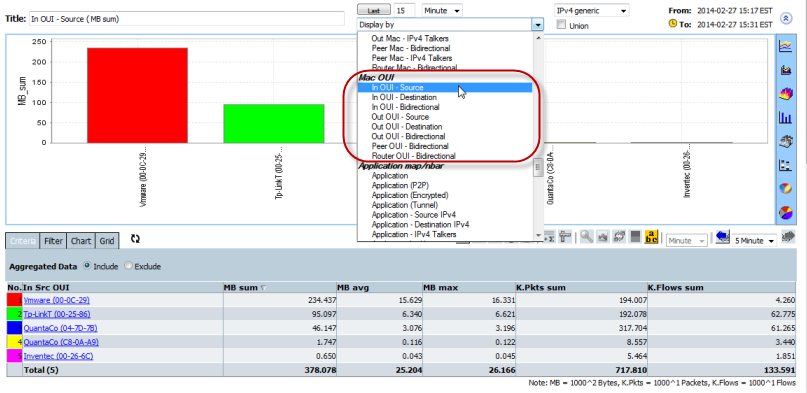Click green color swatch for Tp-LinkT row
807x393 pixels.
click(14, 314)
